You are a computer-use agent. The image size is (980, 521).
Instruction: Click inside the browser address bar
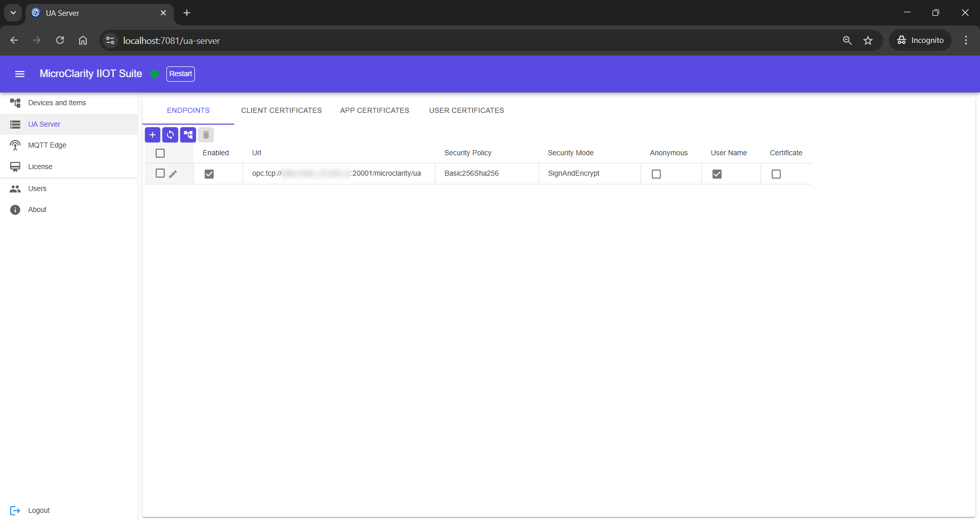point(306,40)
